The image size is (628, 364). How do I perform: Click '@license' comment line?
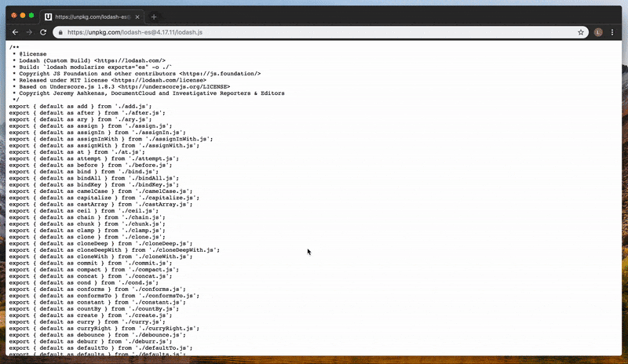click(x=29, y=54)
